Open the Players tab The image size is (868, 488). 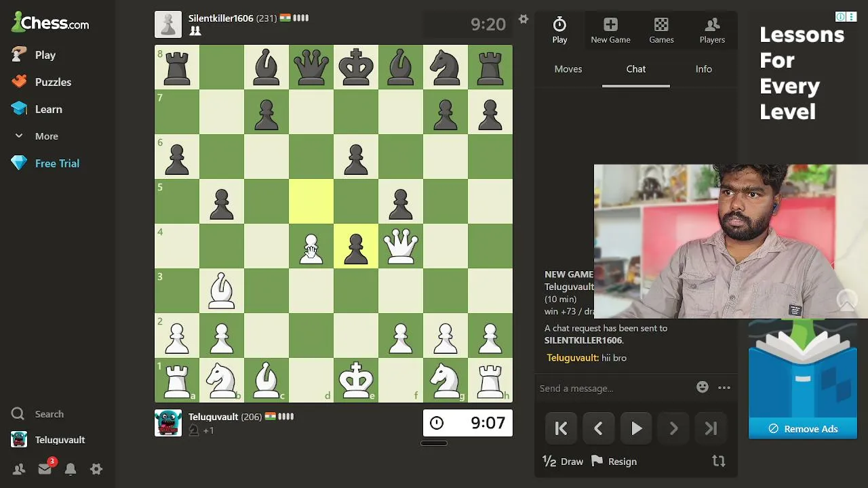point(712,30)
